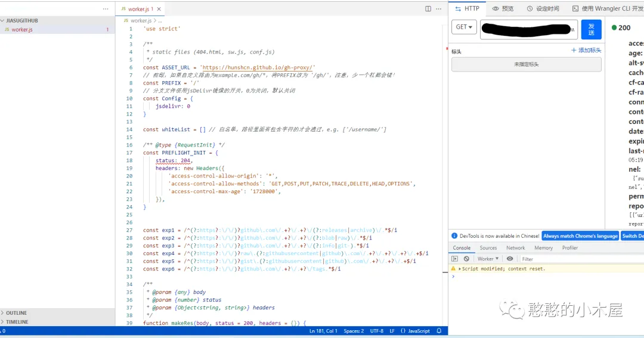Click the clear console icon
This screenshot has width=644, height=338.
466,259
